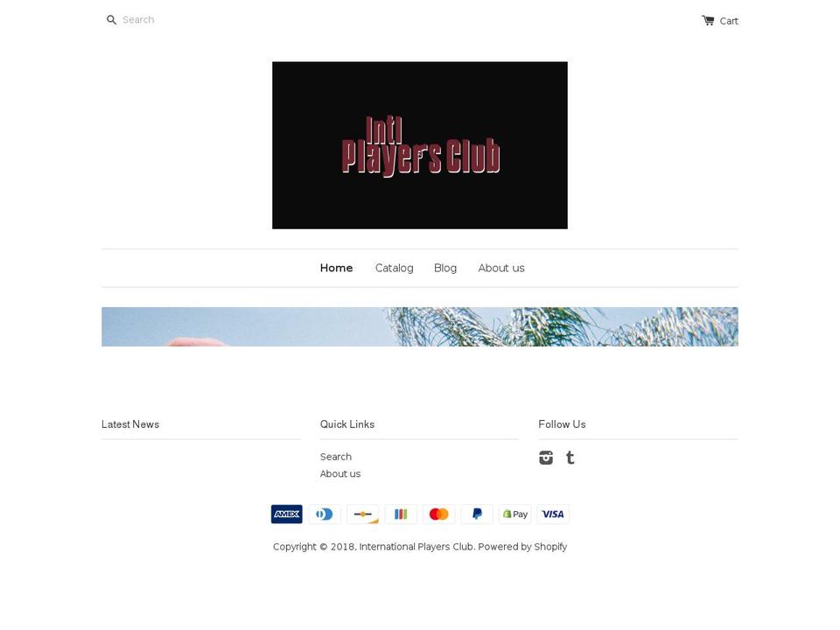840x630 pixels.
Task: Click the PayPal payment icon
Action: click(477, 514)
